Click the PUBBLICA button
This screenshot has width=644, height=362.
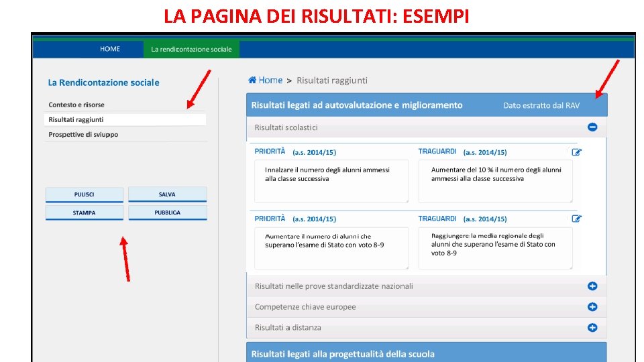click(x=167, y=213)
